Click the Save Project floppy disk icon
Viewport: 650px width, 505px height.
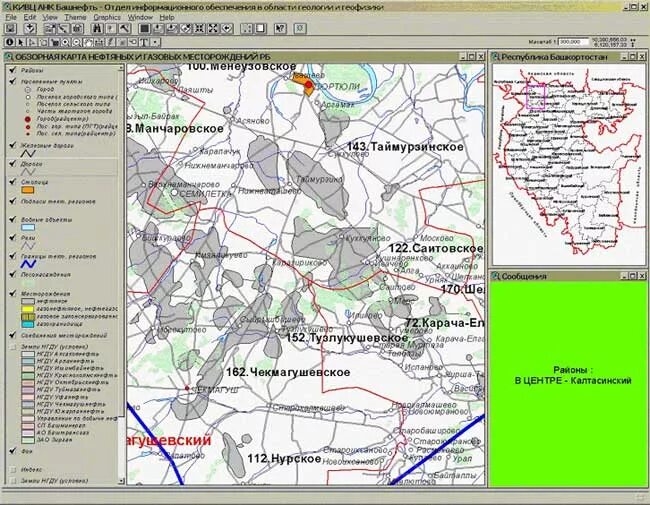[x=10, y=28]
